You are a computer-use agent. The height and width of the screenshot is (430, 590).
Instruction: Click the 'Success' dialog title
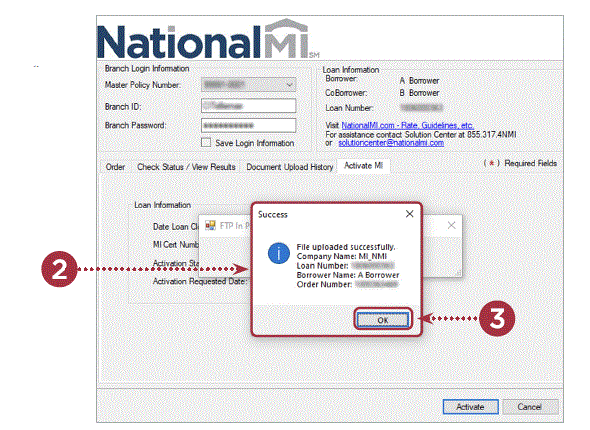[x=273, y=214]
